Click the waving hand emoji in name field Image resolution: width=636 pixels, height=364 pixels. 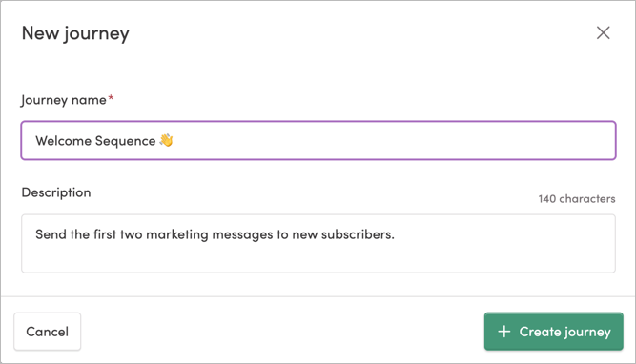tap(166, 140)
